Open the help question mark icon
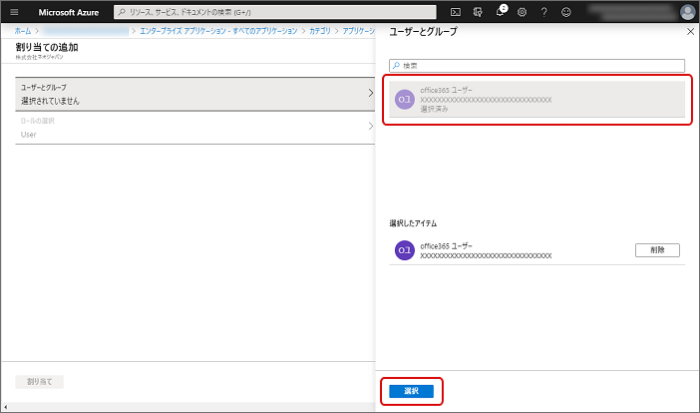This screenshot has width=700, height=413. tap(543, 12)
